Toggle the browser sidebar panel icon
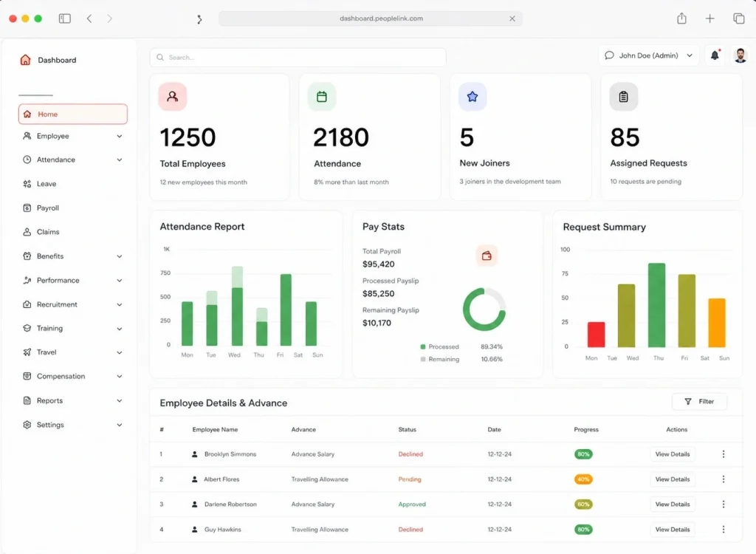 point(65,18)
